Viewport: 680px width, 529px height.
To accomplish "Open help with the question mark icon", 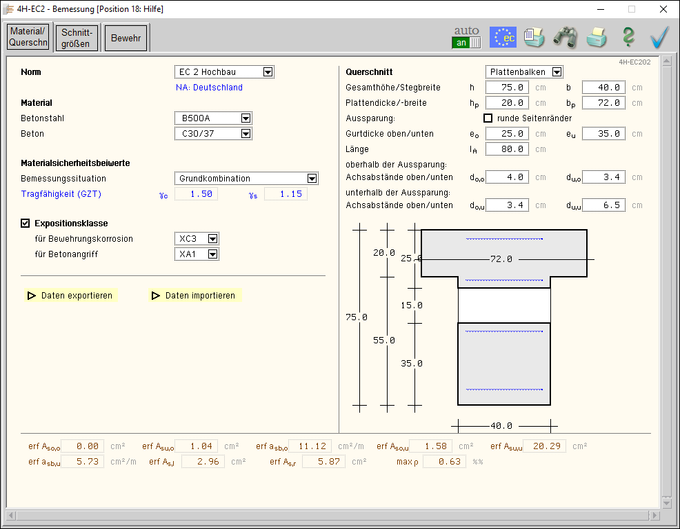I will point(628,37).
